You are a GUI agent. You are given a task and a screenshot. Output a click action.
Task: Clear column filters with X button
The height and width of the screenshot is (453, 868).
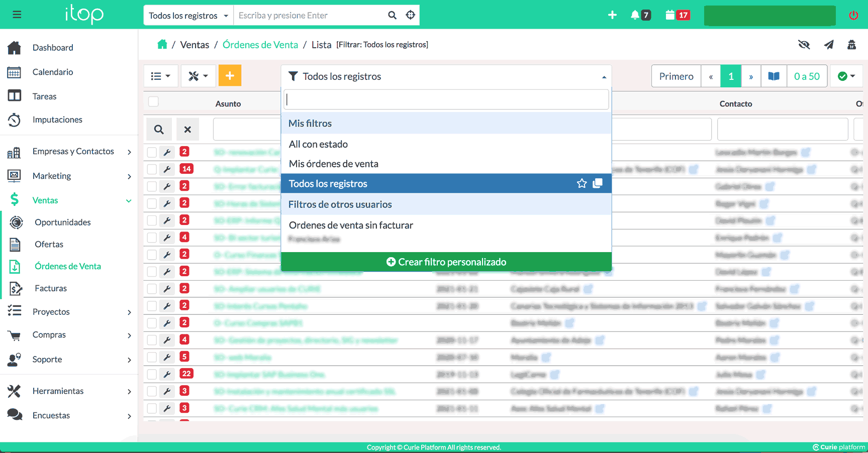click(187, 130)
